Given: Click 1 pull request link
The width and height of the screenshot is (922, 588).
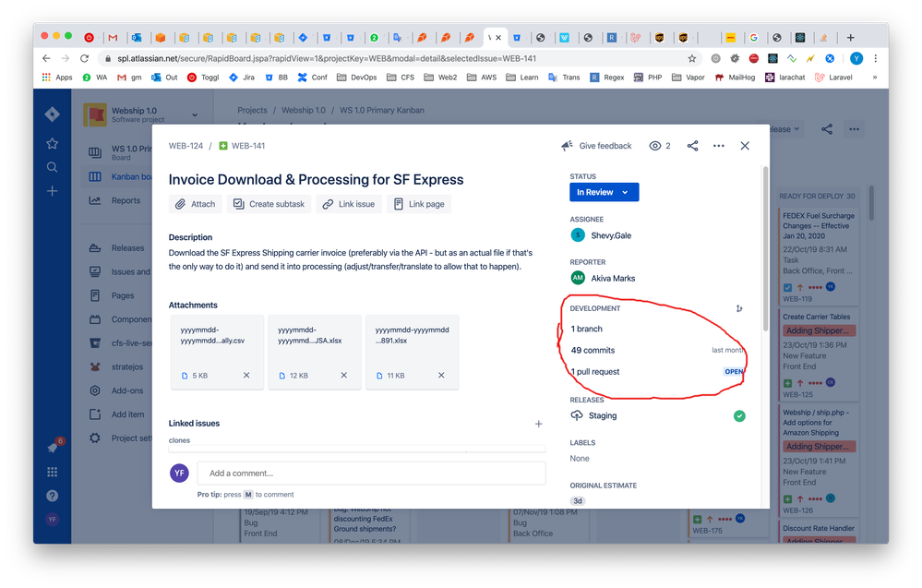Looking at the screenshot, I should pos(595,372).
